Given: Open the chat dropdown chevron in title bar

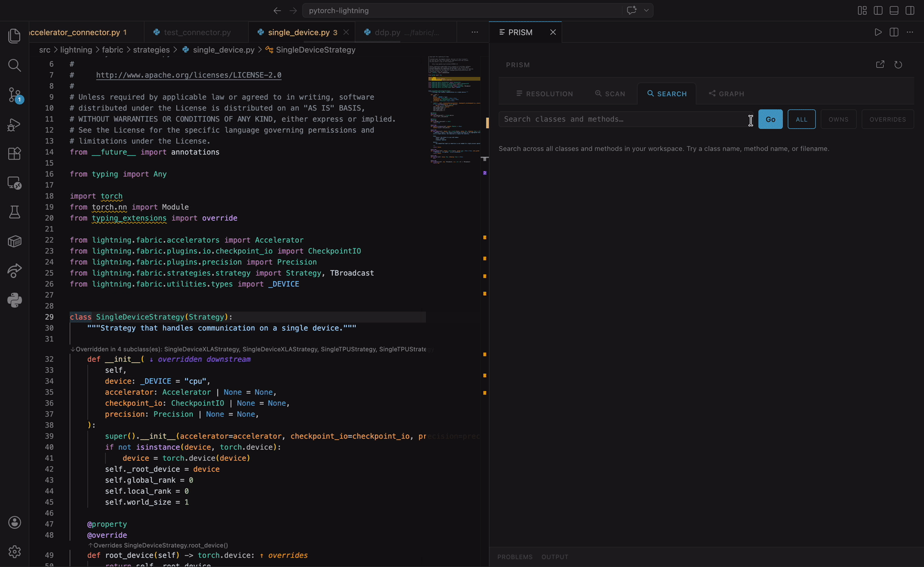Looking at the screenshot, I should point(646,10).
